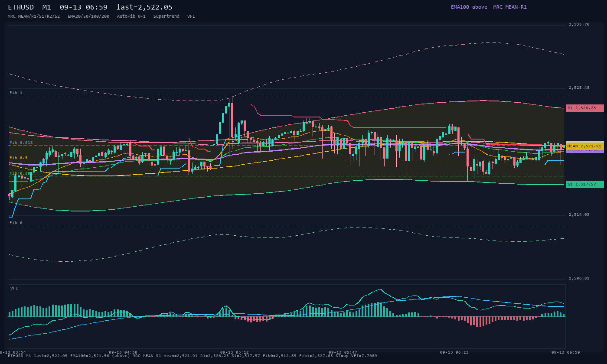
Task: Click the 'Fib 0.5' level label
Action: point(19,158)
